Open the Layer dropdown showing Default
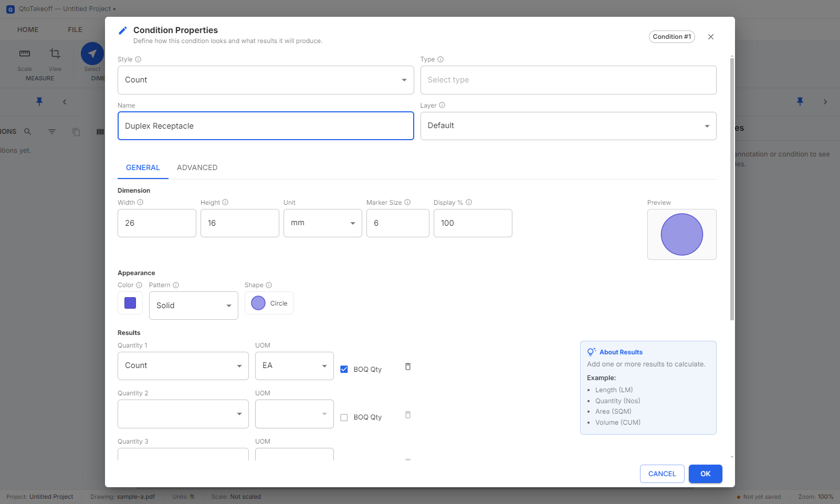Image resolution: width=840 pixels, height=504 pixels. coord(569,126)
